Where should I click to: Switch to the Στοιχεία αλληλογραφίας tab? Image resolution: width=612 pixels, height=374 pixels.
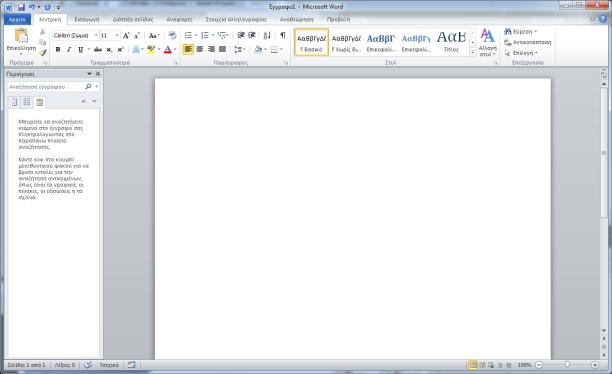[236, 19]
